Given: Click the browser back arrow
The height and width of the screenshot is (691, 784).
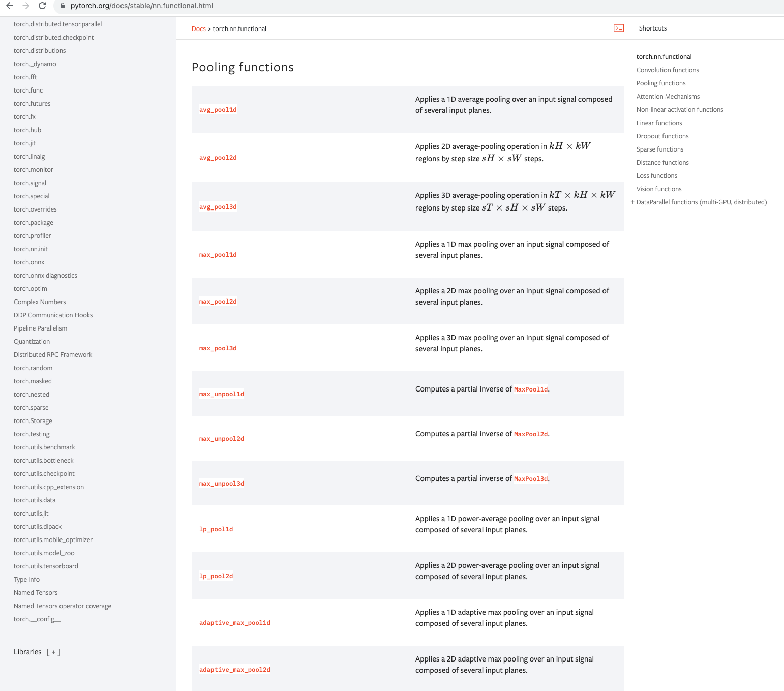Looking at the screenshot, I should (x=10, y=6).
